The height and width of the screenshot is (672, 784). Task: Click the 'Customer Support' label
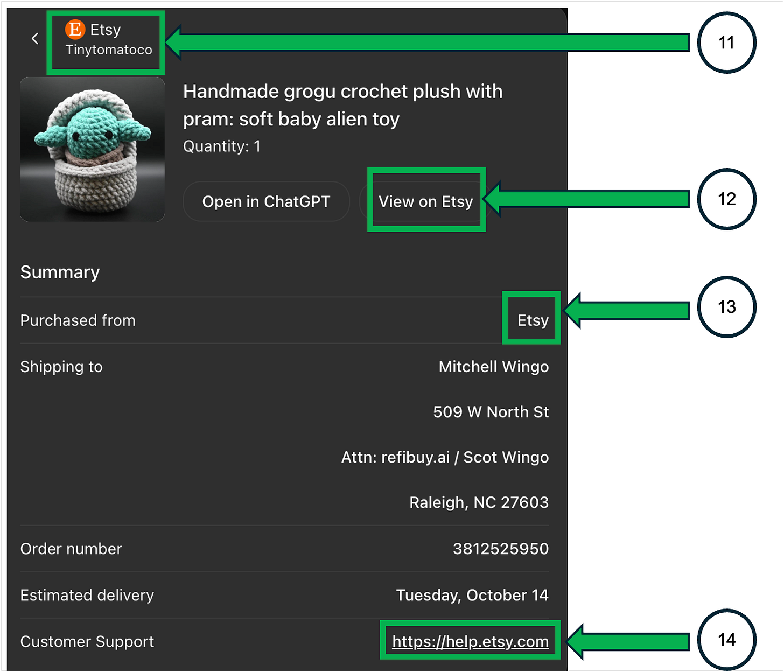pyautogui.click(x=87, y=641)
